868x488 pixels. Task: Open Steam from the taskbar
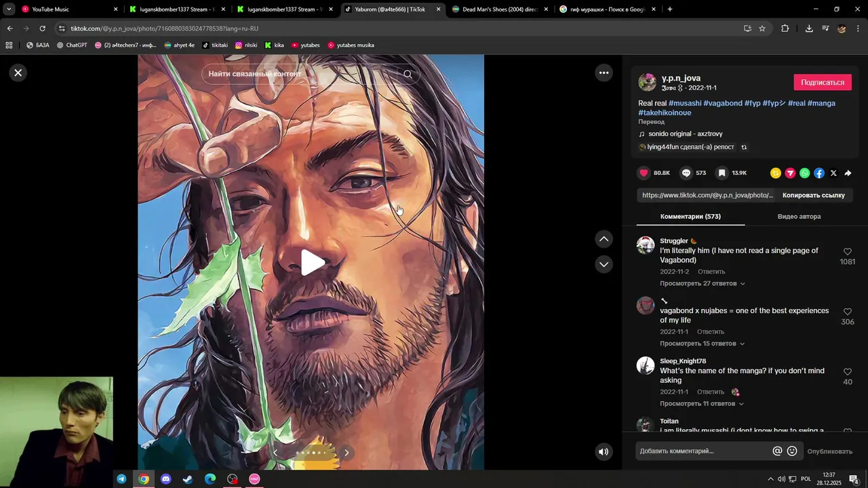[188, 479]
